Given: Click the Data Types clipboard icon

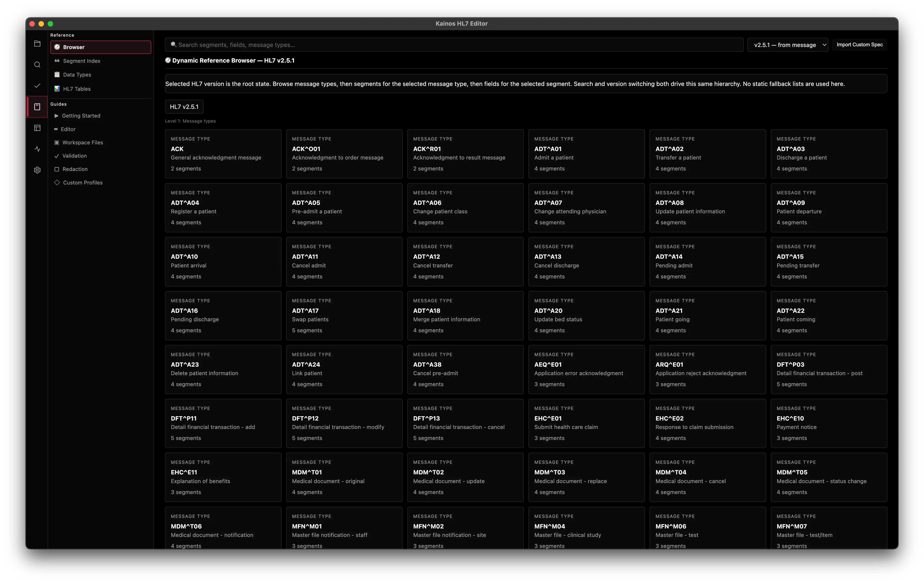Looking at the screenshot, I should 57,74.
